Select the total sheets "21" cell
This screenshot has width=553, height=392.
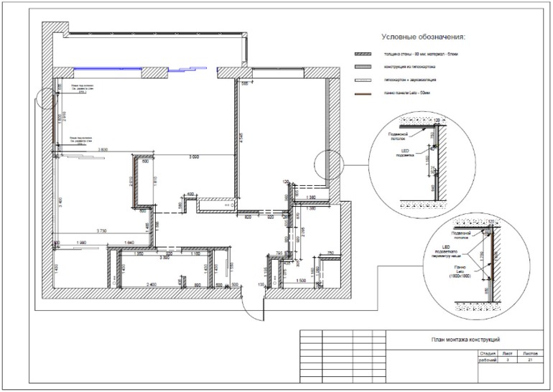click(530, 360)
